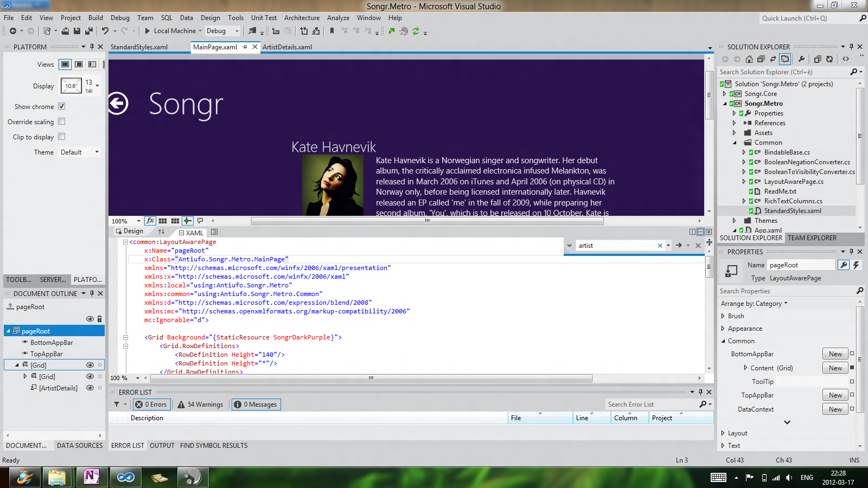868x488 pixels.
Task: Select the first Views layout icon
Action: [65, 64]
